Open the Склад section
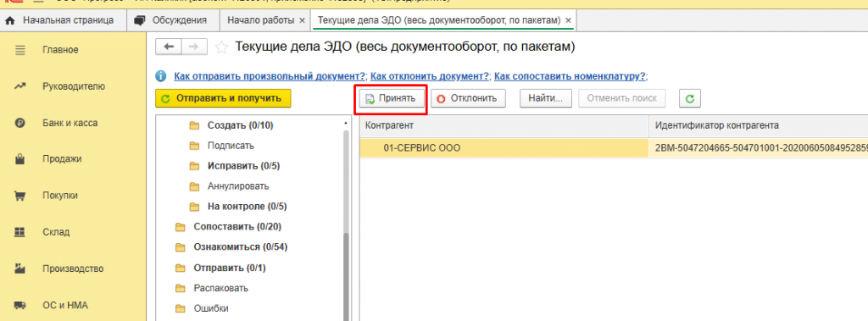Viewport: 868px width, 321px height. [56, 232]
